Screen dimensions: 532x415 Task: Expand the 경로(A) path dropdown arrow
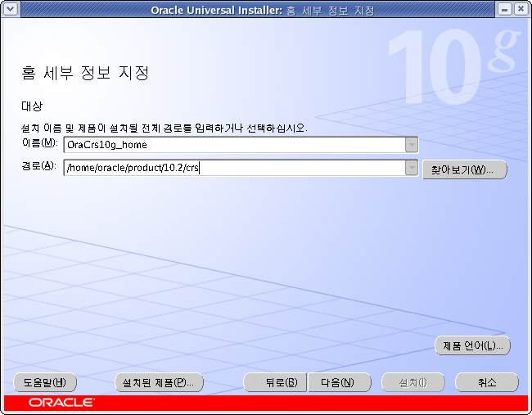click(x=411, y=168)
